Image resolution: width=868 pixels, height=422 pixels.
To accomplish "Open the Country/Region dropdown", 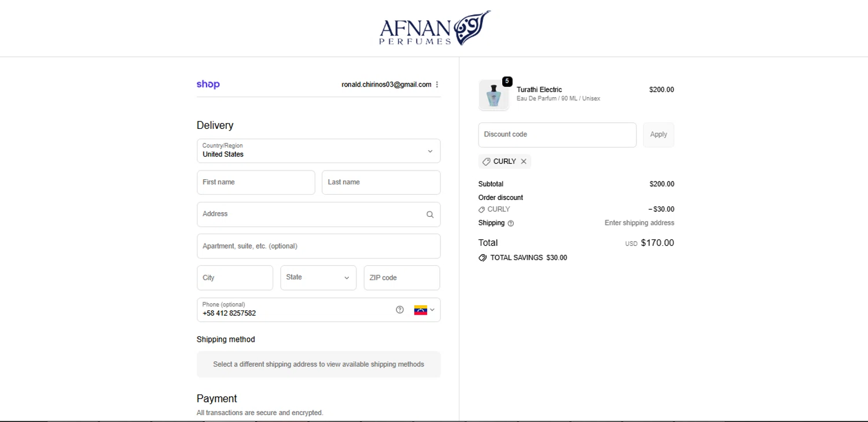I will pyautogui.click(x=318, y=151).
